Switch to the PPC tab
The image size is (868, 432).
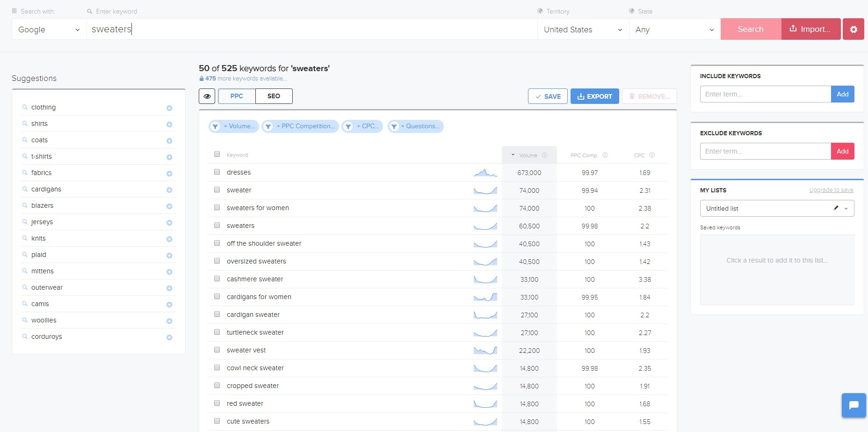237,96
